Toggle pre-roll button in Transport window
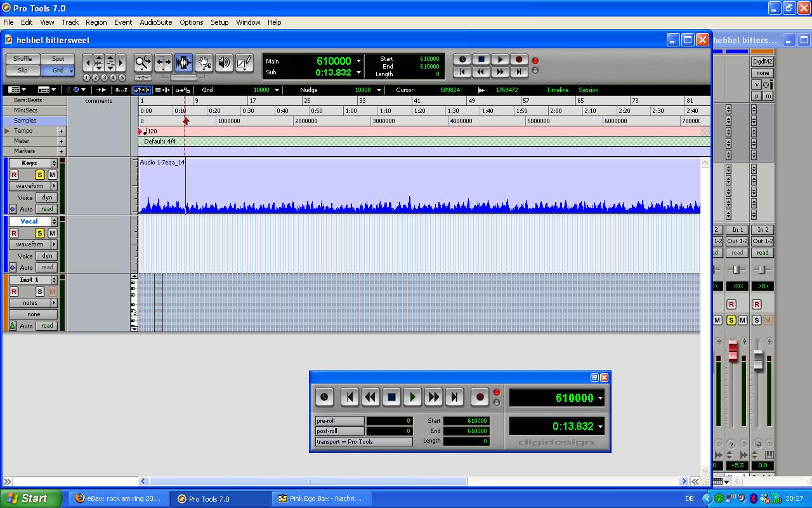The width and height of the screenshot is (812, 508). pyautogui.click(x=339, y=421)
